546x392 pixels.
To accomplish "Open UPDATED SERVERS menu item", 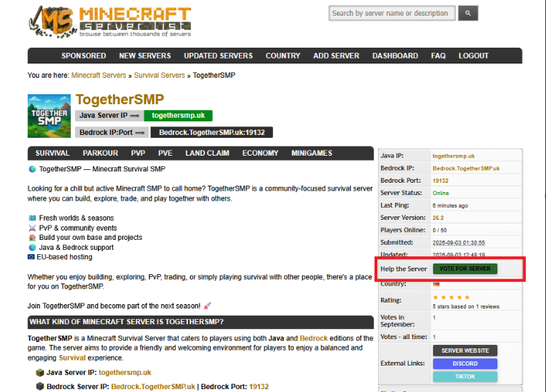I will pyautogui.click(x=219, y=56).
